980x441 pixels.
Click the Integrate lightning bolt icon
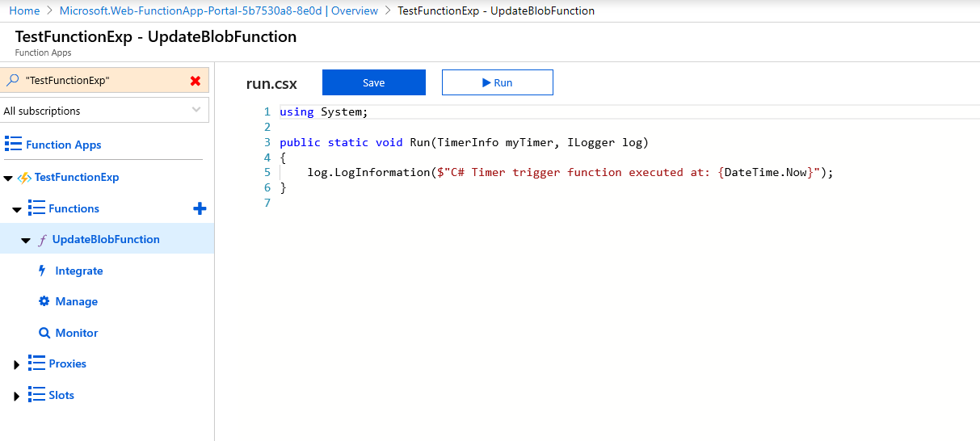(x=43, y=271)
